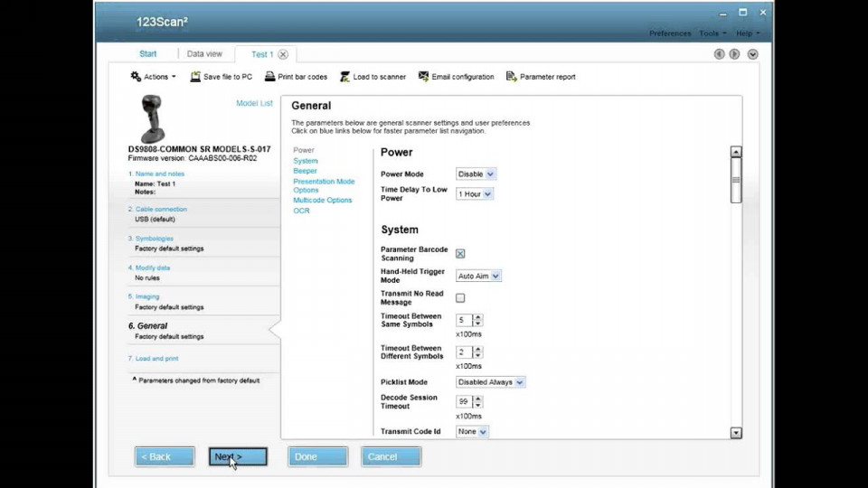Viewport: 868px width, 488px height.
Task: Uncheck Parameter Barcode Scanning checkbox
Action: [460, 253]
